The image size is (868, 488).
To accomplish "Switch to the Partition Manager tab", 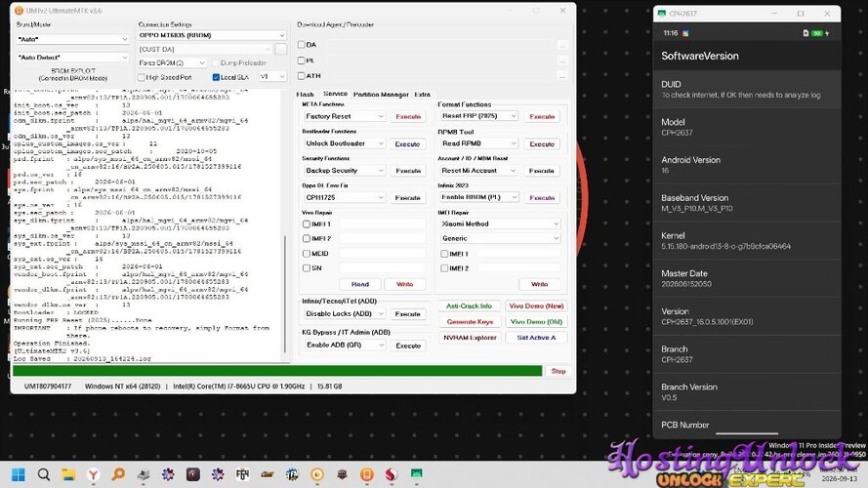I will 381,95.
